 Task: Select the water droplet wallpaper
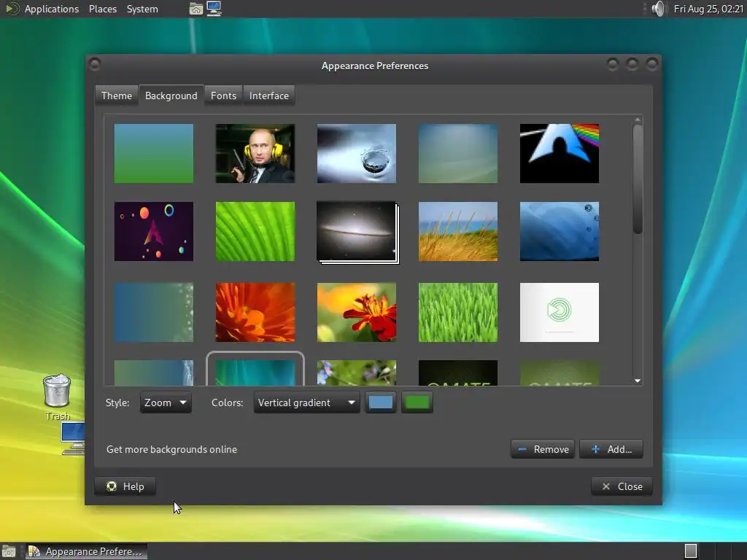tap(356, 153)
